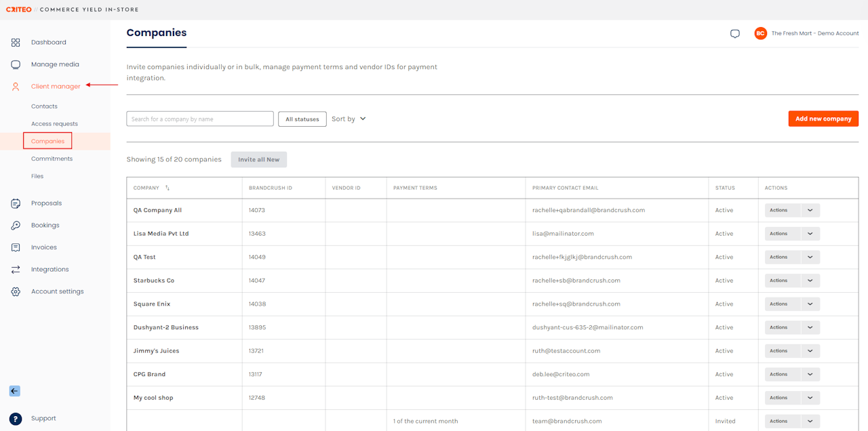
Task: Click the Support question mark icon
Action: [x=16, y=419]
